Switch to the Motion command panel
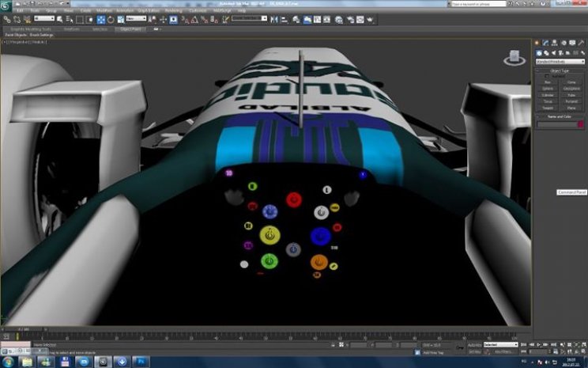588x368 pixels. 563,44
